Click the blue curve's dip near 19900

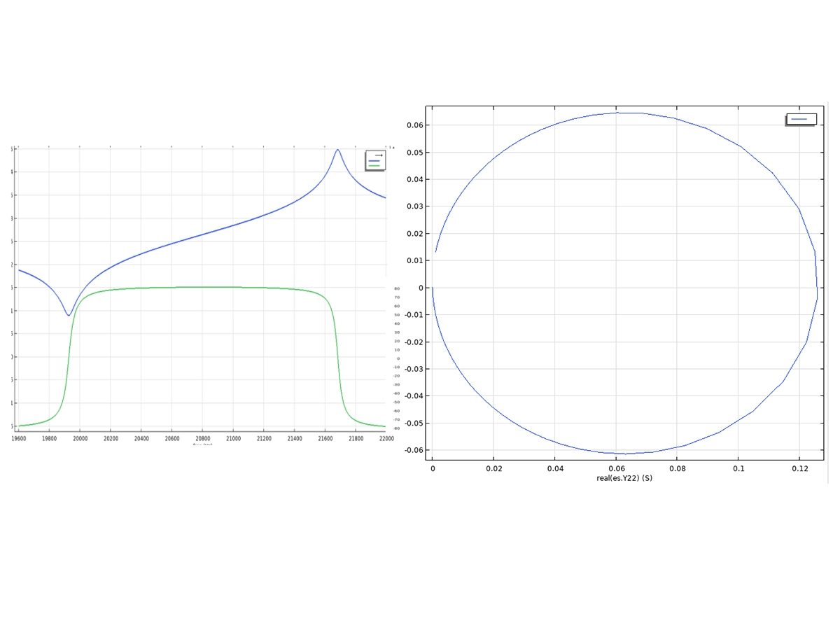tap(69, 315)
